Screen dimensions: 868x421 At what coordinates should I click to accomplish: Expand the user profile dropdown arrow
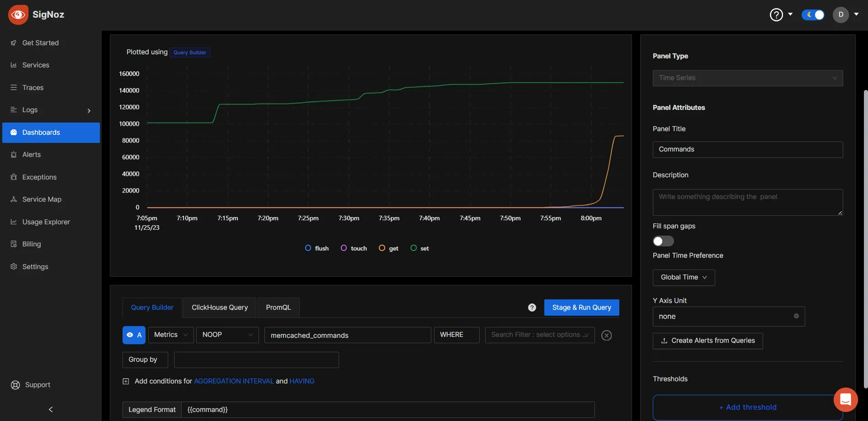point(856,14)
